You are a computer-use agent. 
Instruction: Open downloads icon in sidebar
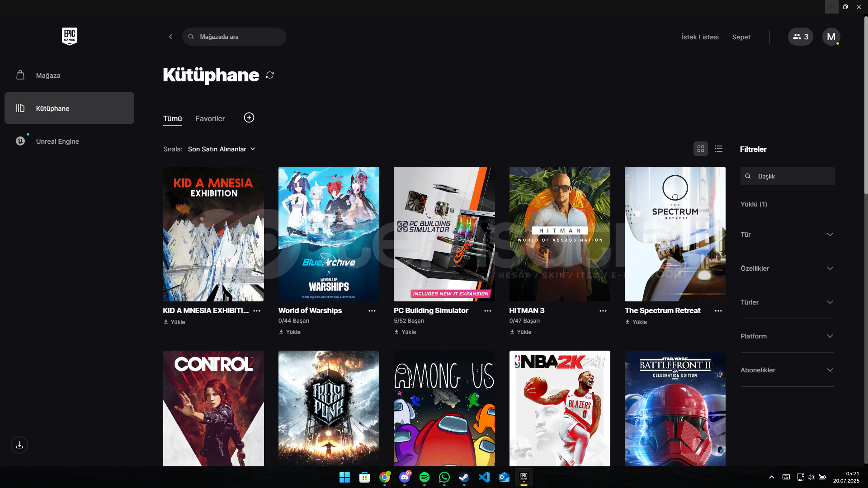point(19,445)
